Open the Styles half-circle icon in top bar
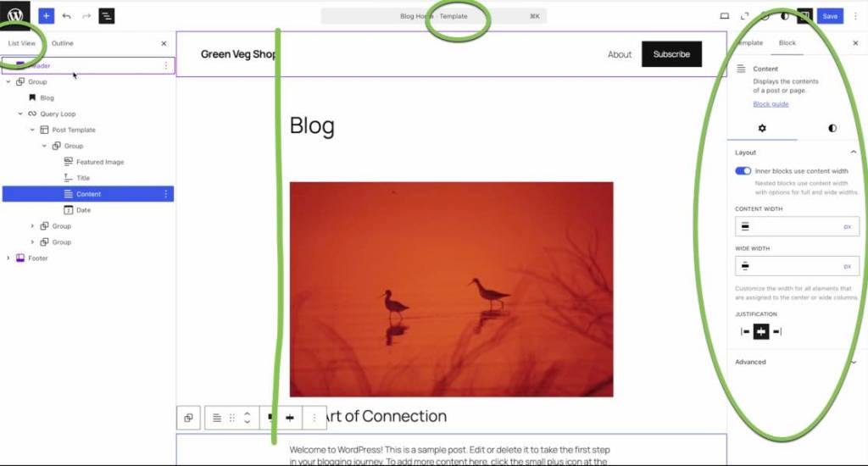This screenshot has height=466, width=868. point(785,16)
